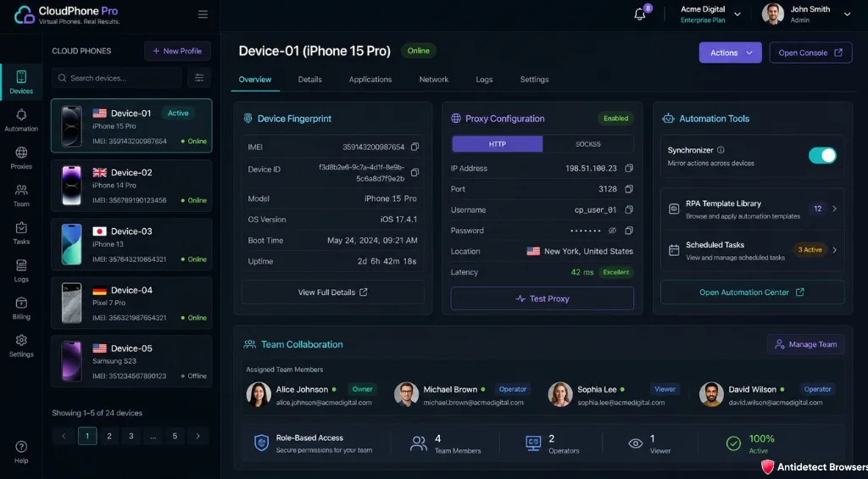Select Device-03 iPhone 13 card
The width and height of the screenshot is (868, 479).
click(x=131, y=244)
